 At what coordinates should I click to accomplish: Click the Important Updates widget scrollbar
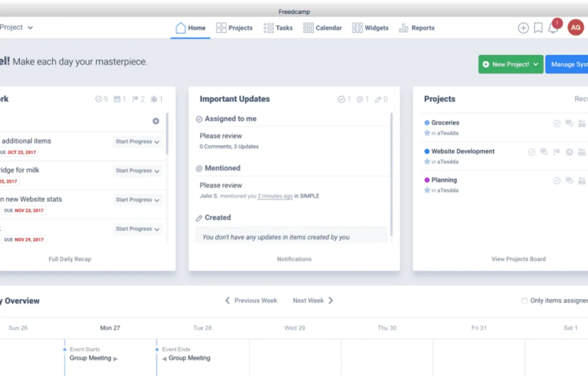click(x=391, y=174)
